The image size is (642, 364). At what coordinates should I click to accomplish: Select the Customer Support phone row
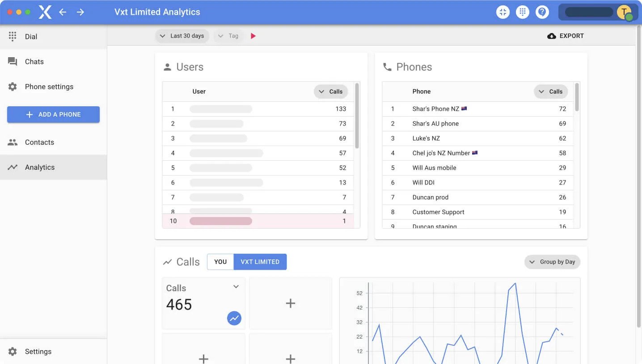[x=477, y=212]
